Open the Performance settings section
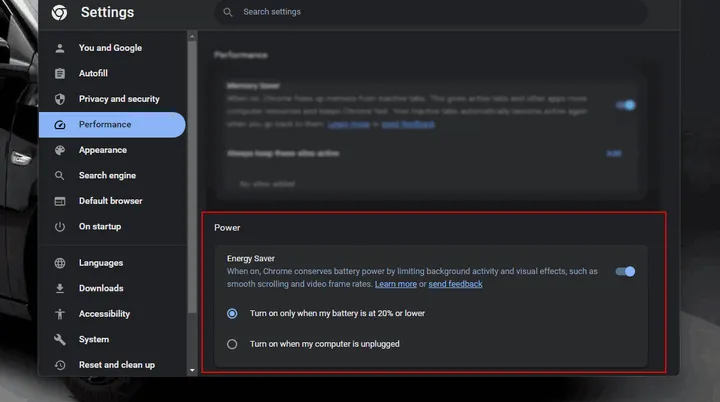 105,125
